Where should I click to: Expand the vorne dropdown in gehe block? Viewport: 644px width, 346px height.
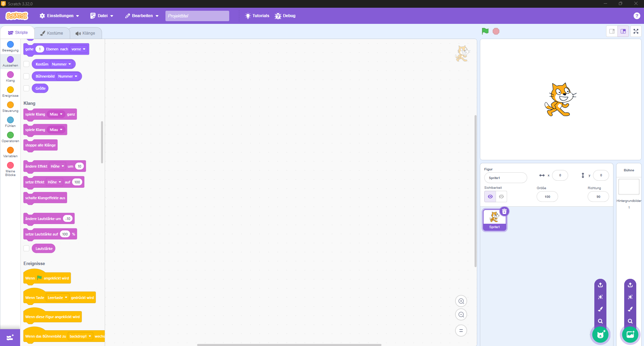tap(79, 49)
